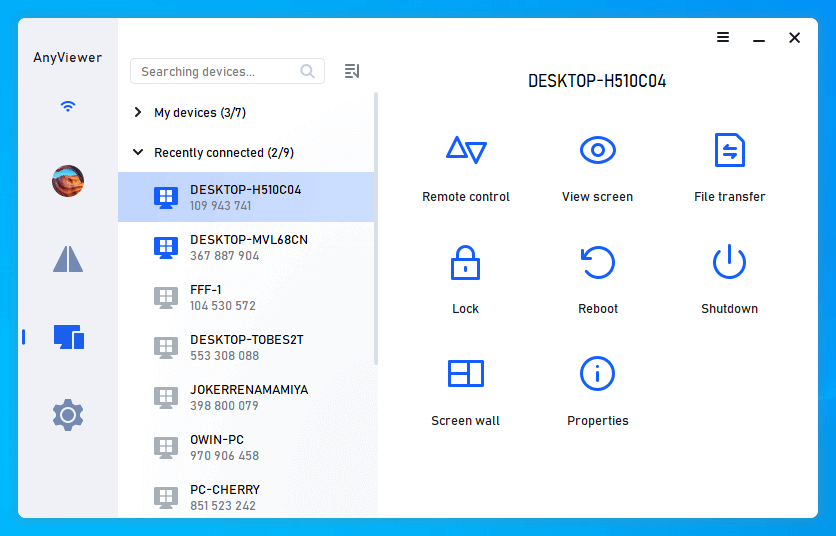Open Screen wall
Screen dimensions: 836x536
coord(465,373)
